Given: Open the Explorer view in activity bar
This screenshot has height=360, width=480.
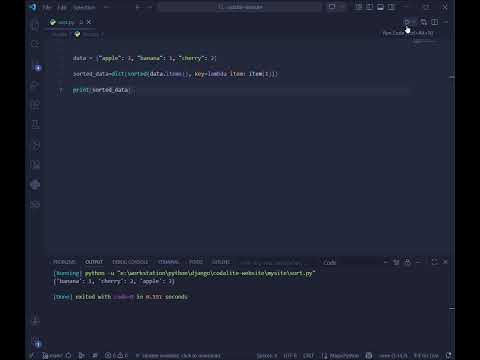Looking at the screenshot, I should [35, 25].
